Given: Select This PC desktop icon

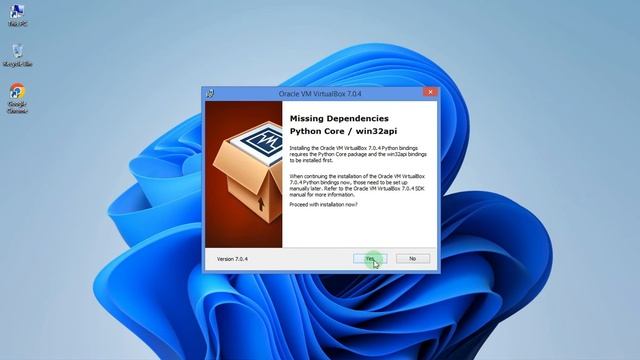Looking at the screenshot, I should (x=17, y=16).
